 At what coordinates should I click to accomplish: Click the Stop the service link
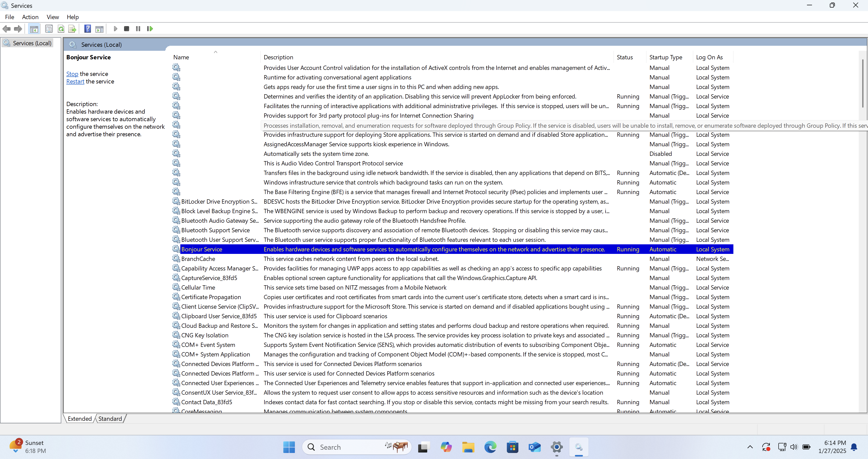click(x=72, y=74)
